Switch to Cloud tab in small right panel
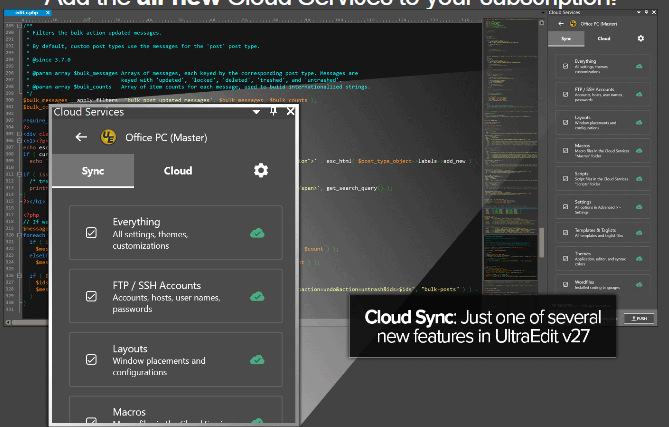Viewport: 669px width, 427px height. pos(604,38)
